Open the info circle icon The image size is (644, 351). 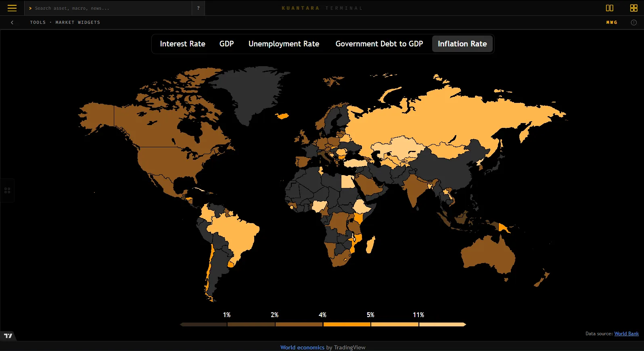tap(634, 23)
